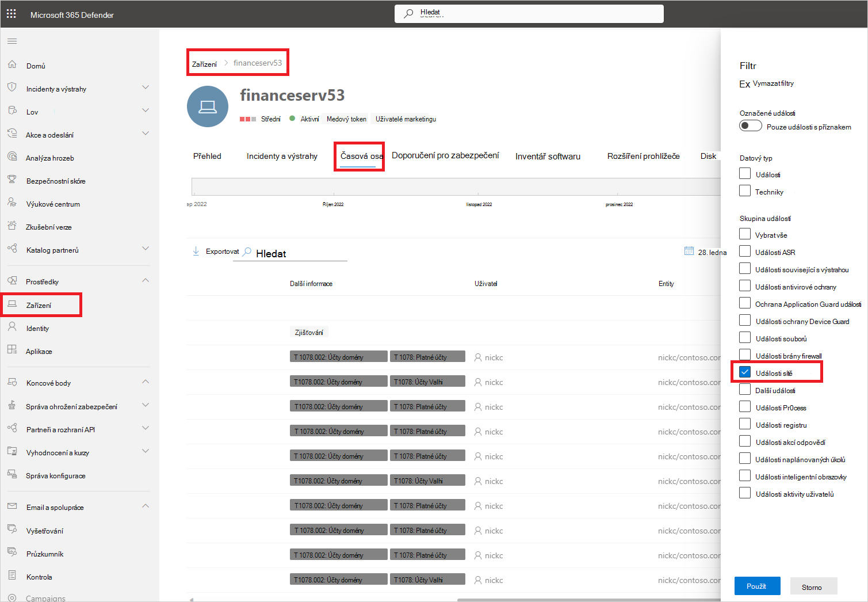Click the top Hledat search box

pos(529,14)
